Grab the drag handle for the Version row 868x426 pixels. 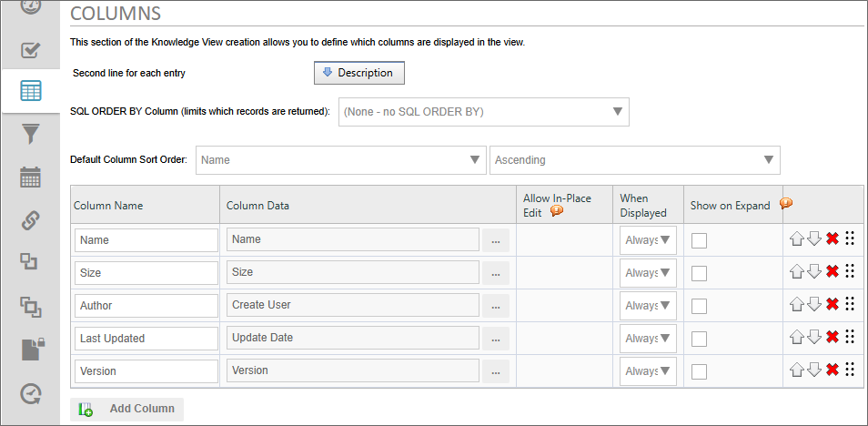850,370
